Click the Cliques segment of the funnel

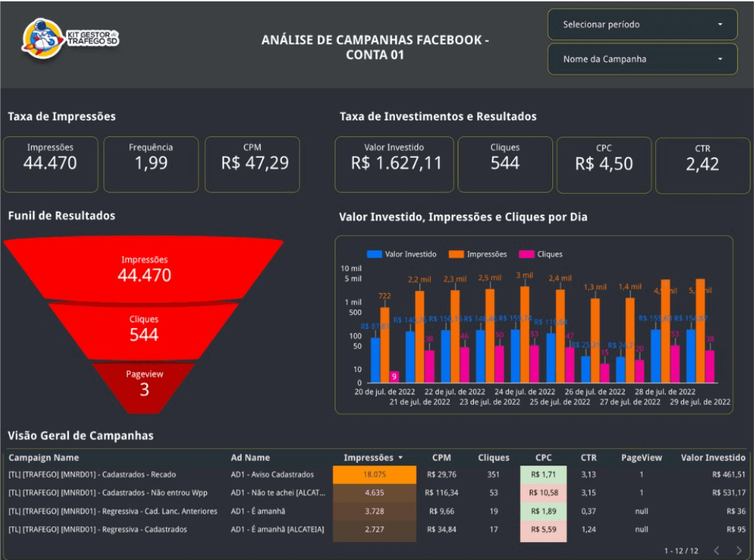144,328
